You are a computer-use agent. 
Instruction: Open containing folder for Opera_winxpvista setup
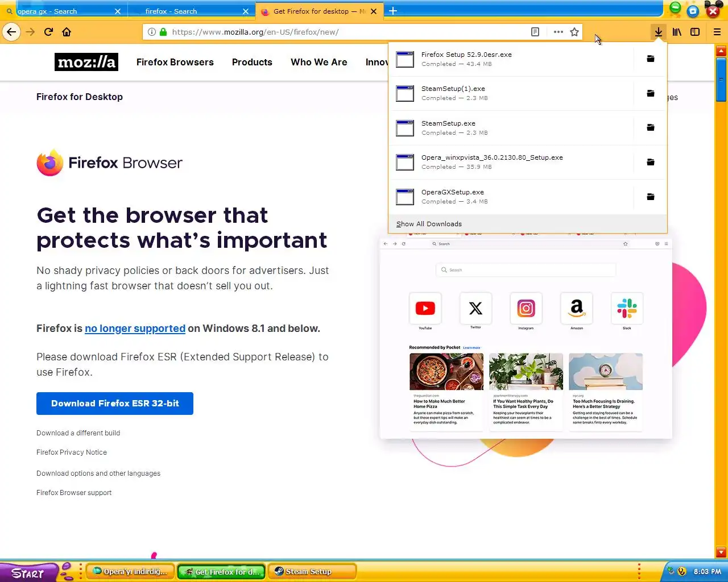(651, 162)
